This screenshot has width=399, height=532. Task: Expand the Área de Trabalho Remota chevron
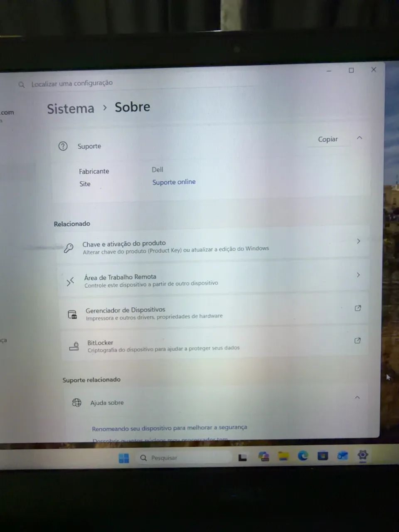click(x=358, y=275)
